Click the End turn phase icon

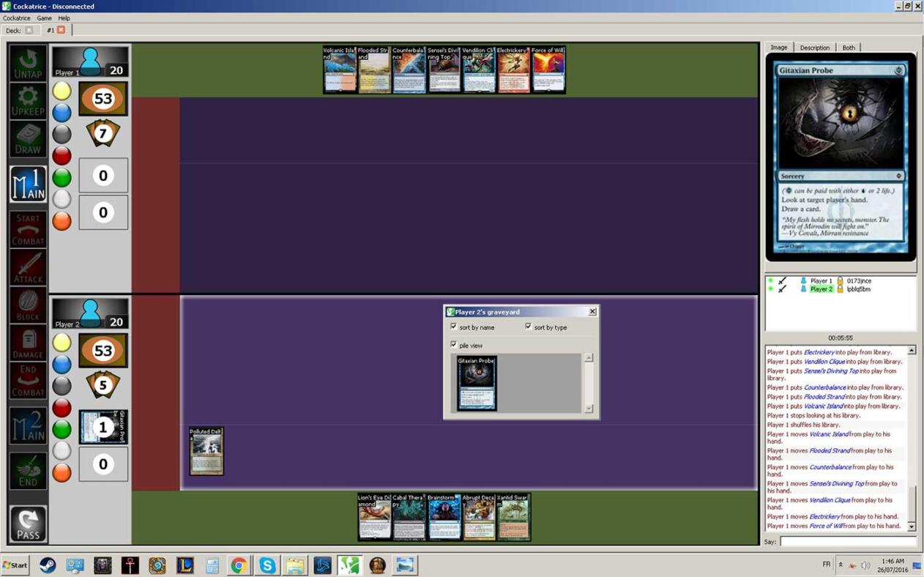pyautogui.click(x=28, y=471)
